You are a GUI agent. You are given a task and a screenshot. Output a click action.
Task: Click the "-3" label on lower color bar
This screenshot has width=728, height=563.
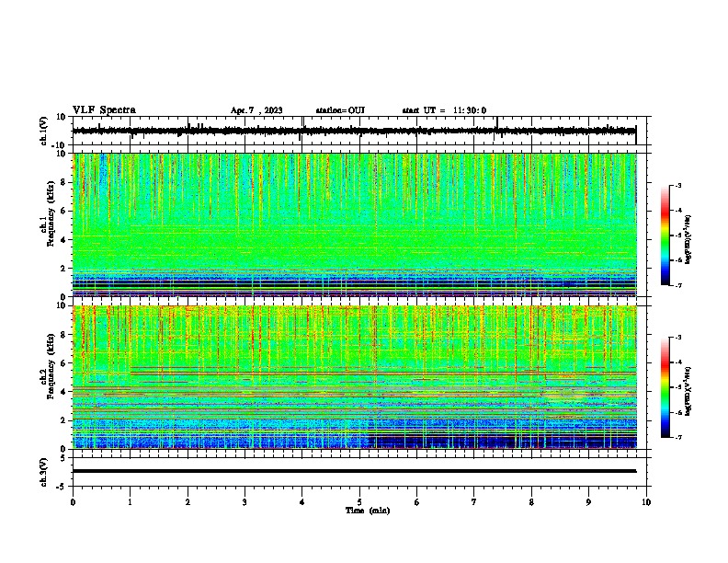678,338
